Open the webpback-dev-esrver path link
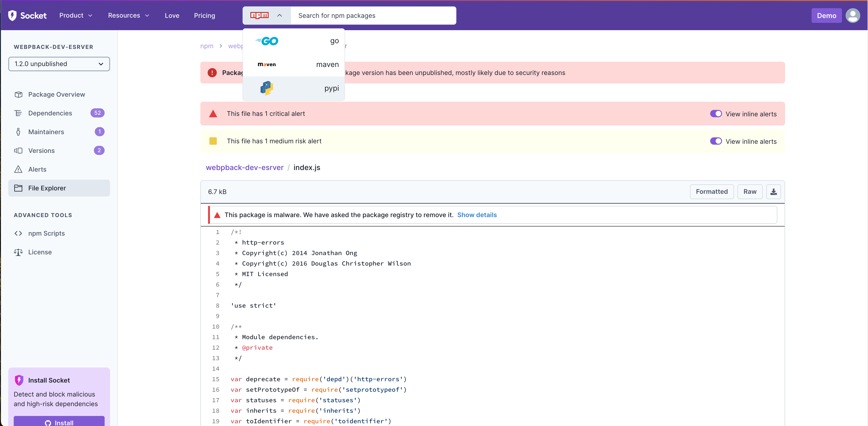 point(245,168)
